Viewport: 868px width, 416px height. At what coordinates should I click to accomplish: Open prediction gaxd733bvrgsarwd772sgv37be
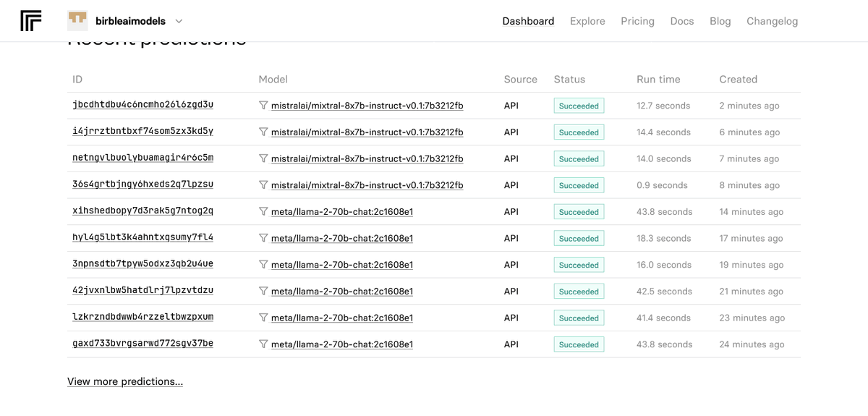[x=143, y=344]
